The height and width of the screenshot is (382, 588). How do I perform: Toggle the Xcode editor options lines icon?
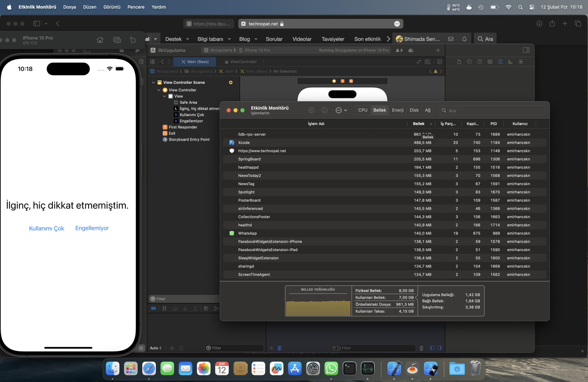click(x=428, y=62)
